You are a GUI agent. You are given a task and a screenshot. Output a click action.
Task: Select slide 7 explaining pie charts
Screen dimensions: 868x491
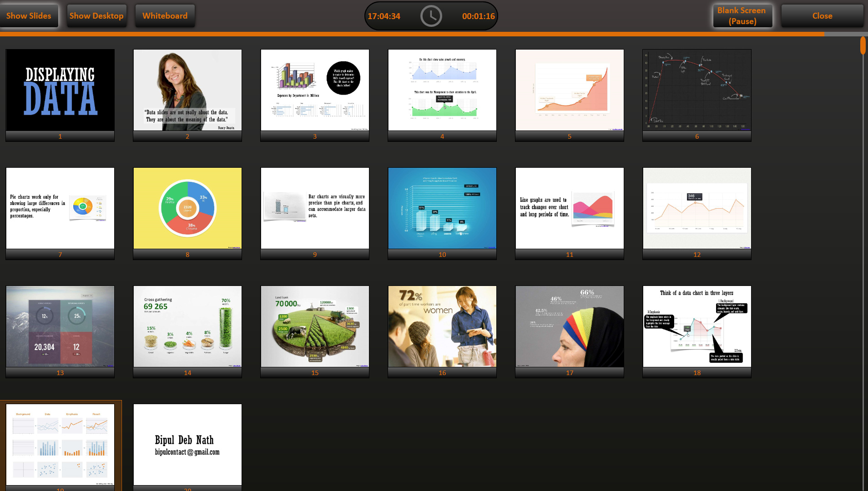pos(60,208)
